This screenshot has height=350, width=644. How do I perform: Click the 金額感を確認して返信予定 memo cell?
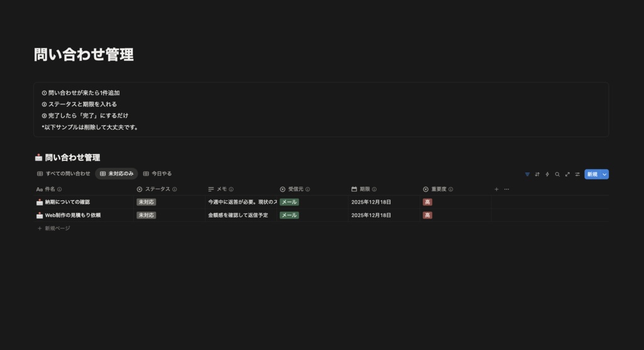coord(241,215)
